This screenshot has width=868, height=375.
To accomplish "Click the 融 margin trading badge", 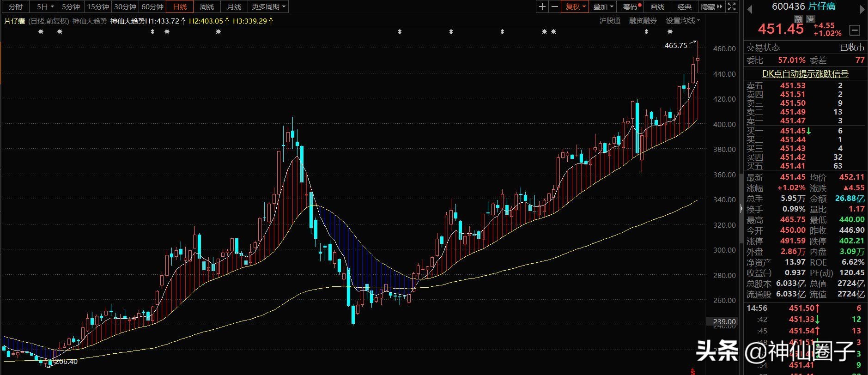I will pyautogui.click(x=798, y=19).
